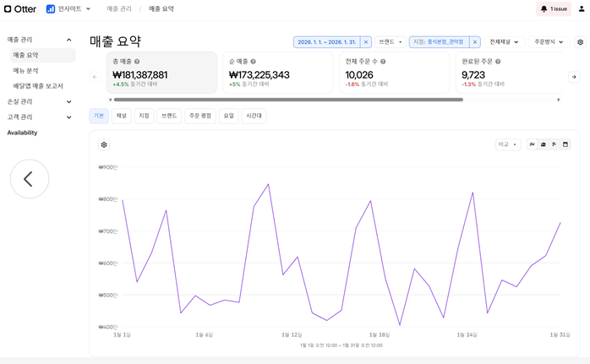Open the user account profile icon
590x364 pixels.
tap(582, 8)
